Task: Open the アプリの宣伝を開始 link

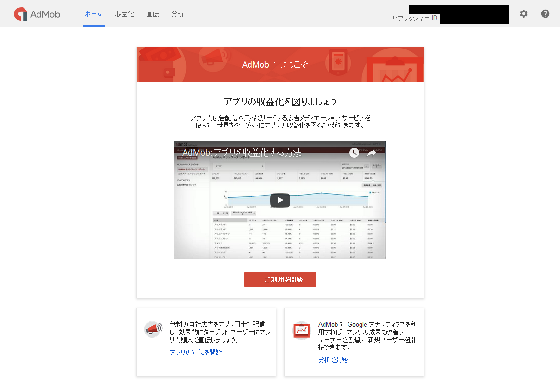Action: (196, 353)
